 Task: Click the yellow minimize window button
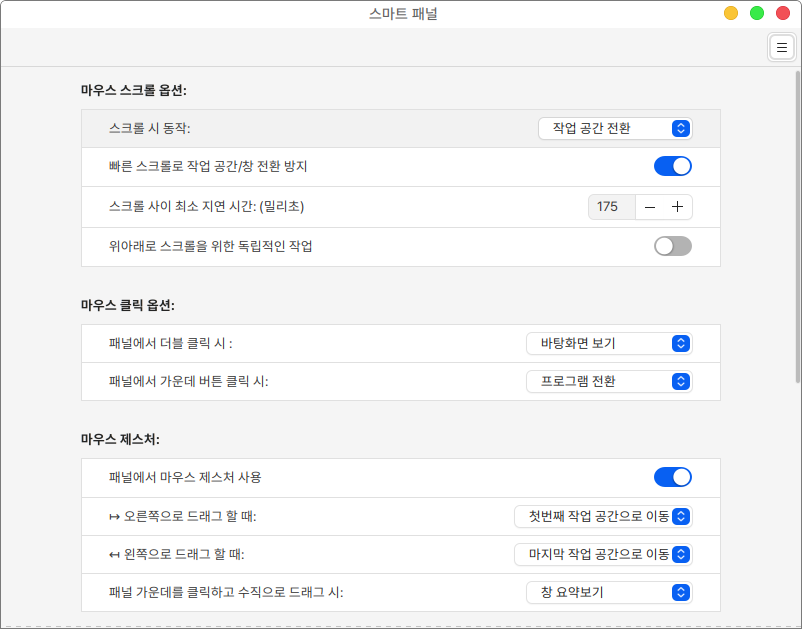pyautogui.click(x=731, y=13)
